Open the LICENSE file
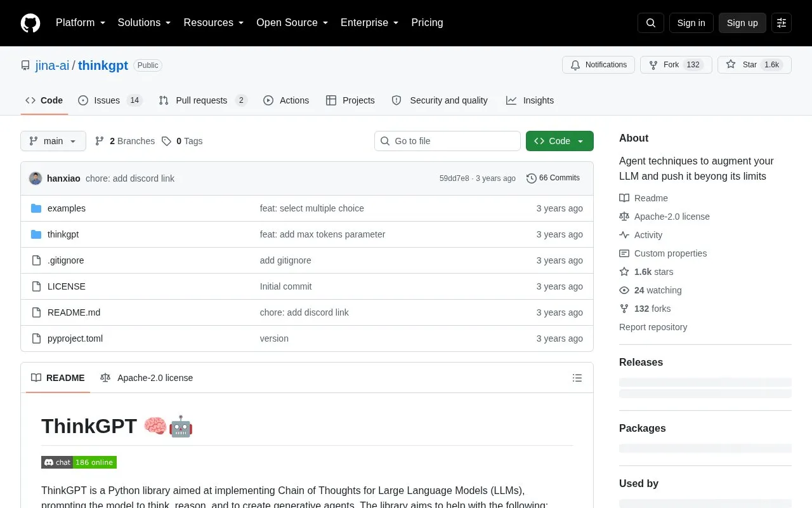The width and height of the screenshot is (812, 508). point(67,286)
